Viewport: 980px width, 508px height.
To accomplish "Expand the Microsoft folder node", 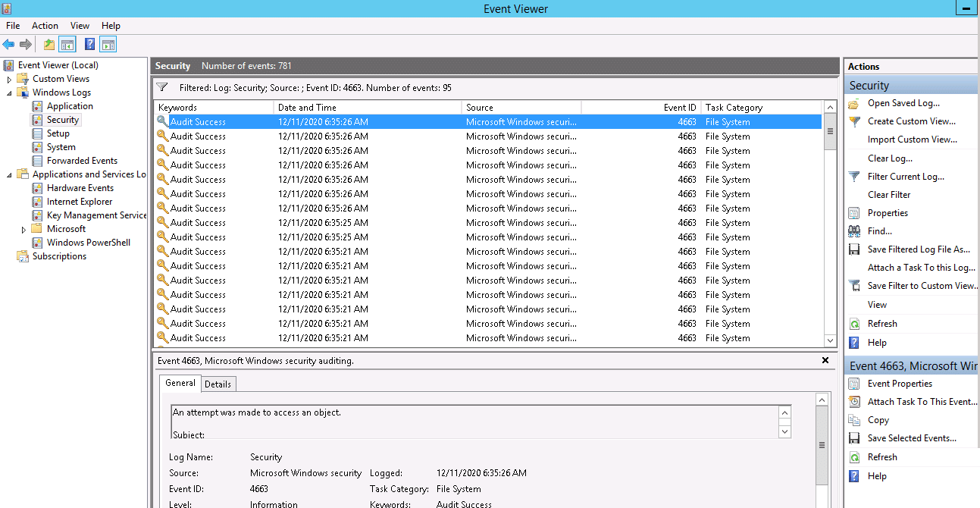I will pos(24,229).
